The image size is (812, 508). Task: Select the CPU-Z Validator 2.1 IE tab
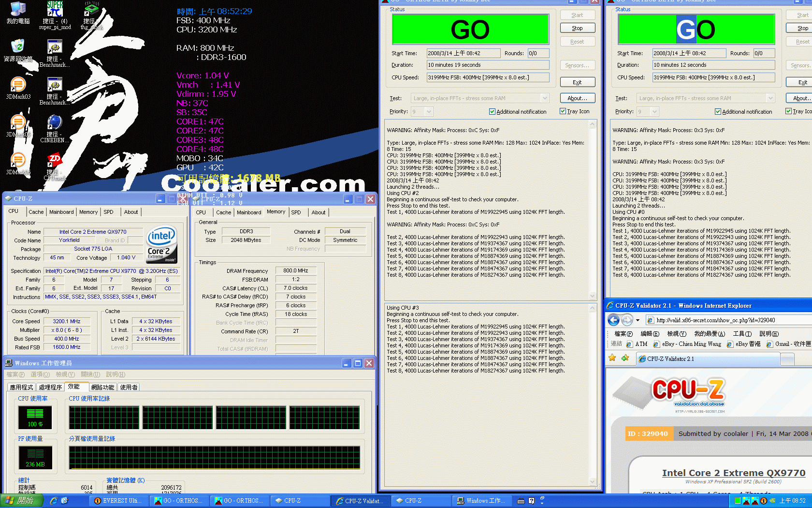point(708,359)
